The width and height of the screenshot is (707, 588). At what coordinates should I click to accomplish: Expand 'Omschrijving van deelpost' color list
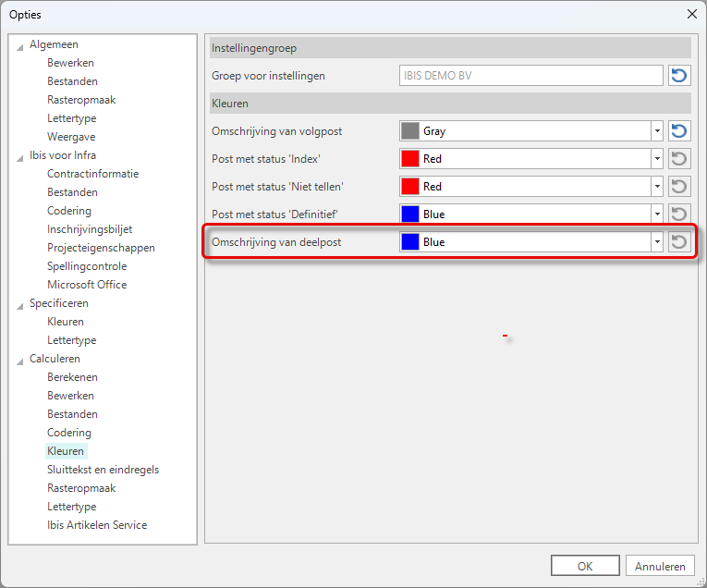[x=657, y=242]
